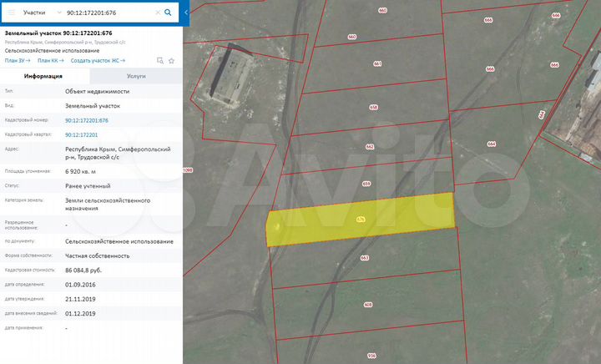Open the hamburger menu in search bar

pyautogui.click(x=11, y=13)
